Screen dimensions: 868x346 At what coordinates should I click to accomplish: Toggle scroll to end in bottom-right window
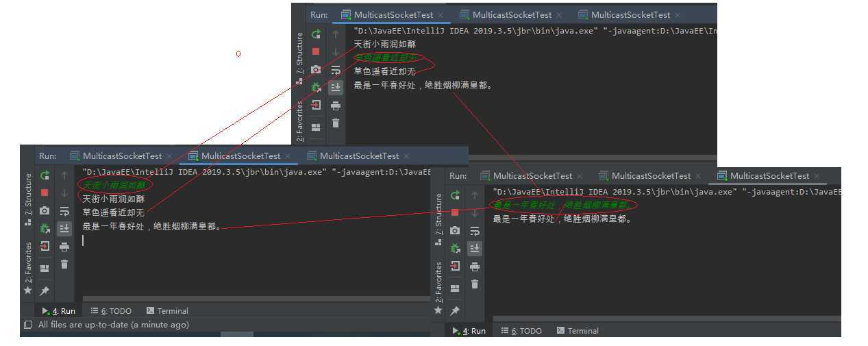(475, 248)
